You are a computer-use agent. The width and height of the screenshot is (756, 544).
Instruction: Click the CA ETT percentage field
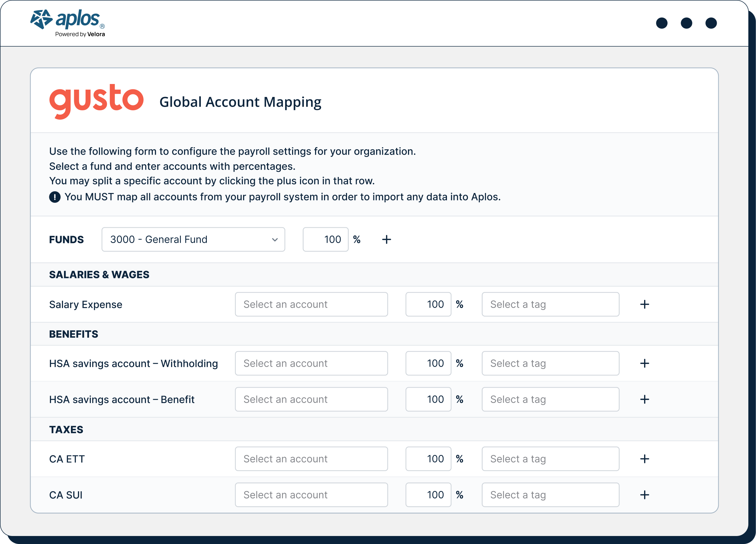pyautogui.click(x=428, y=459)
